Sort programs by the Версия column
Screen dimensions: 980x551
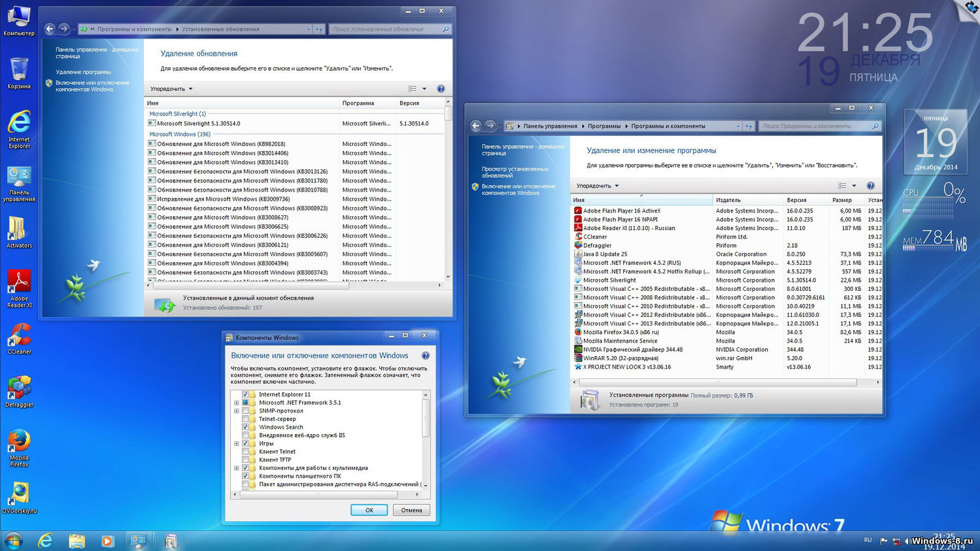pos(806,200)
